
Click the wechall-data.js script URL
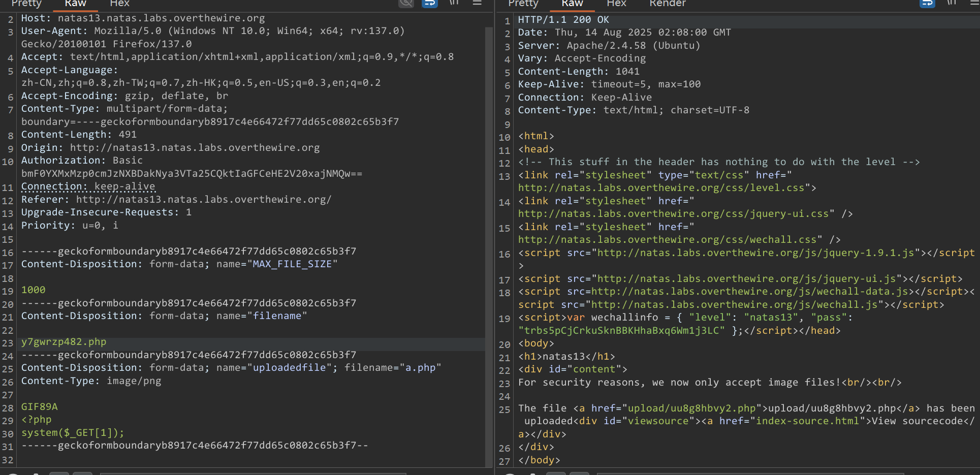750,292
